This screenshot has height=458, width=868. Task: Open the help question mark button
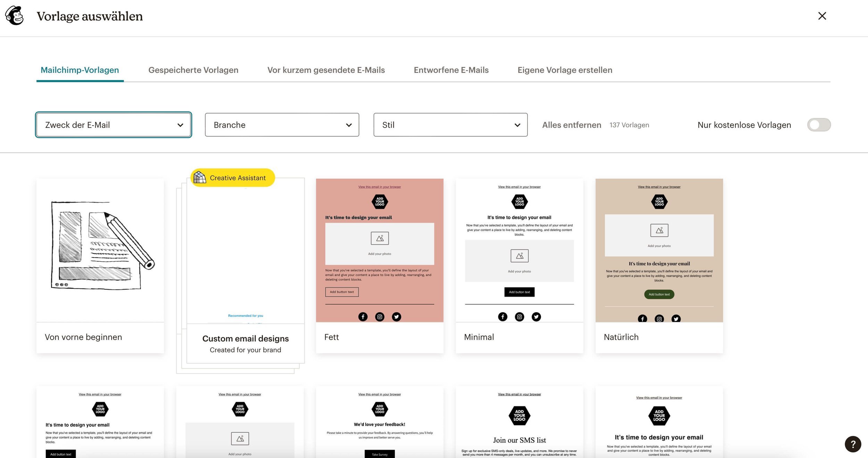(853, 444)
